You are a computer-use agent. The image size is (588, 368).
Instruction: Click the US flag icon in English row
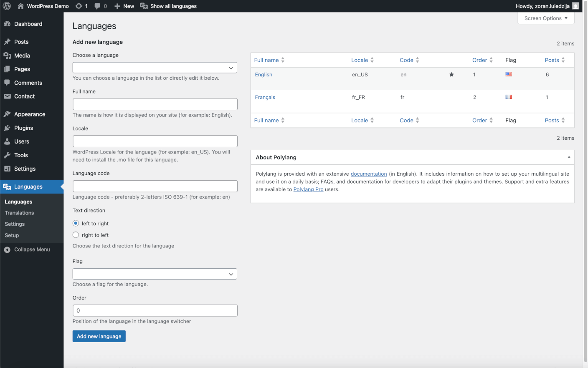tap(509, 74)
